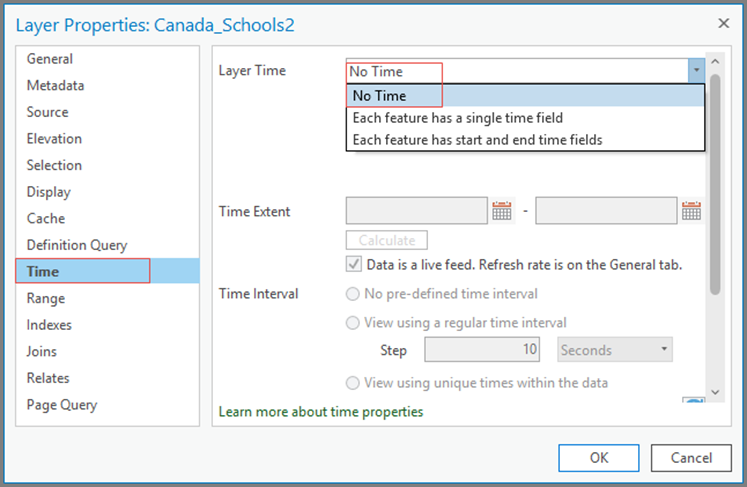Open Learn more about time properties link
747x487 pixels.
(x=321, y=412)
